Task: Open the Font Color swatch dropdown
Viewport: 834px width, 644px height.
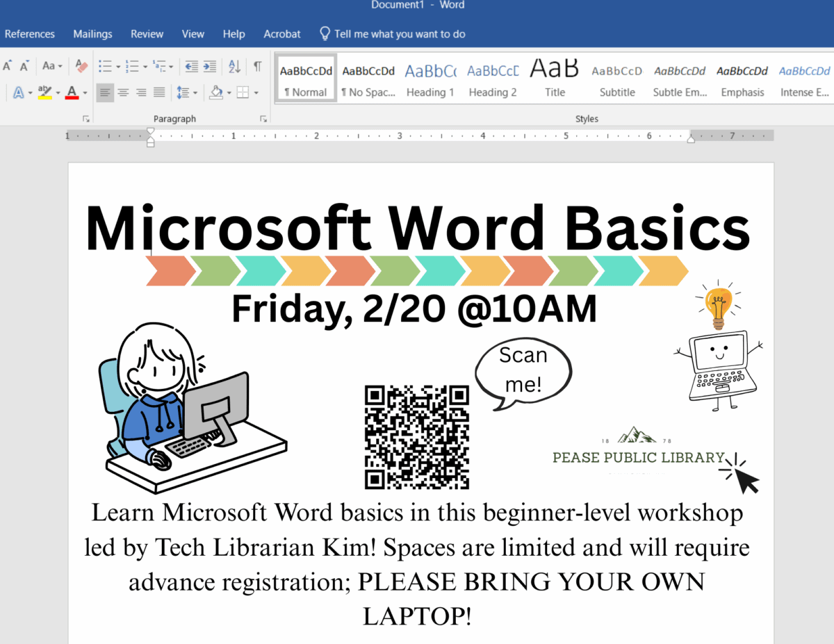Action: (85, 92)
